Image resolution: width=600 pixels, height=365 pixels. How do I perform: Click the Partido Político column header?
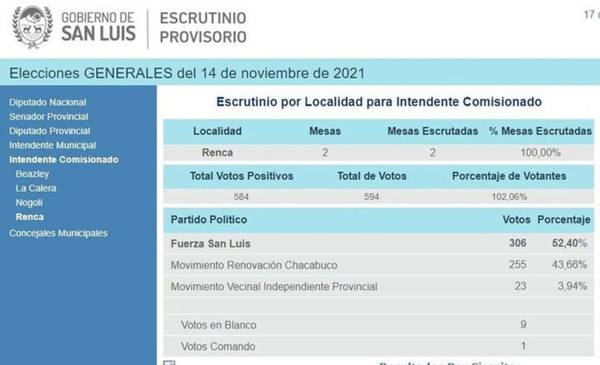209,220
